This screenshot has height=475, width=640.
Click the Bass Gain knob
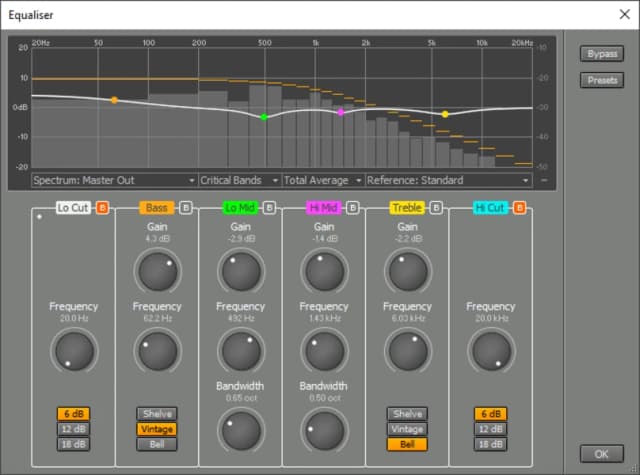[158, 271]
